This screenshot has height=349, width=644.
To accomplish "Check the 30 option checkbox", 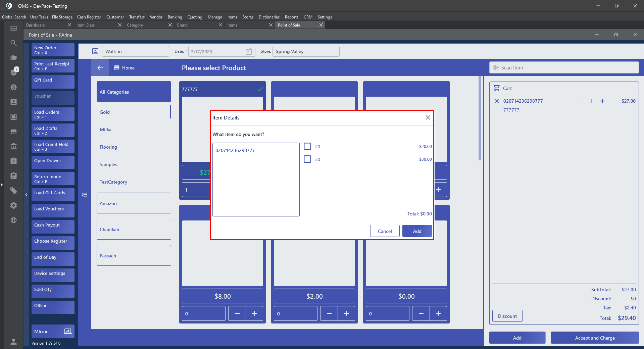I will coord(307,159).
